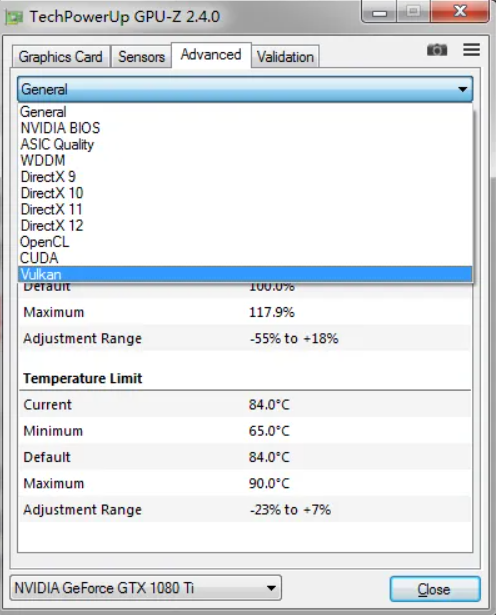The height and width of the screenshot is (615, 496).
Task: Open the hamburger menu icon
Action: (471, 49)
